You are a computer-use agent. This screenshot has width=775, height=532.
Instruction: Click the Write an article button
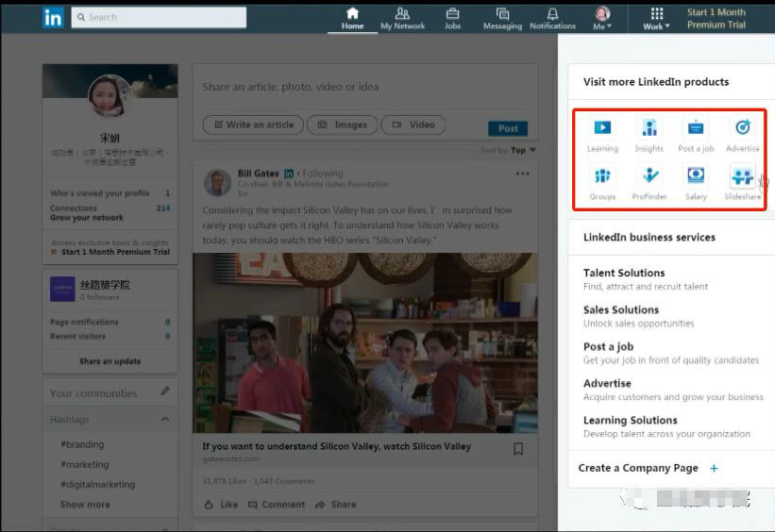point(254,125)
